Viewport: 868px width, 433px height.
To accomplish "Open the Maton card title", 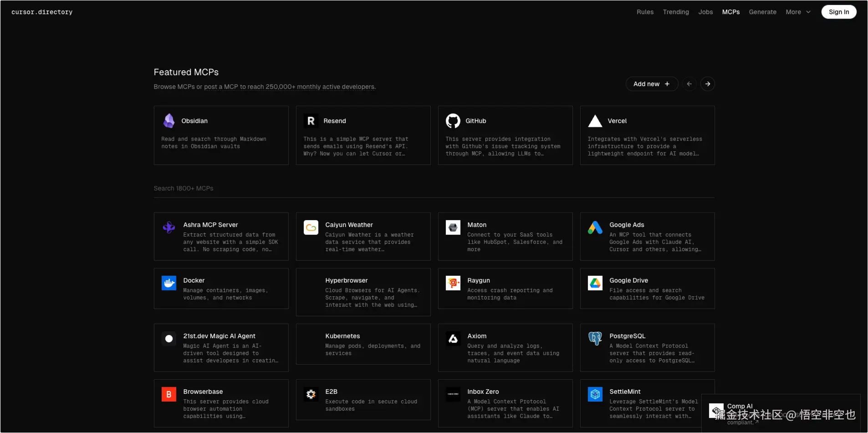I will pyautogui.click(x=477, y=225).
